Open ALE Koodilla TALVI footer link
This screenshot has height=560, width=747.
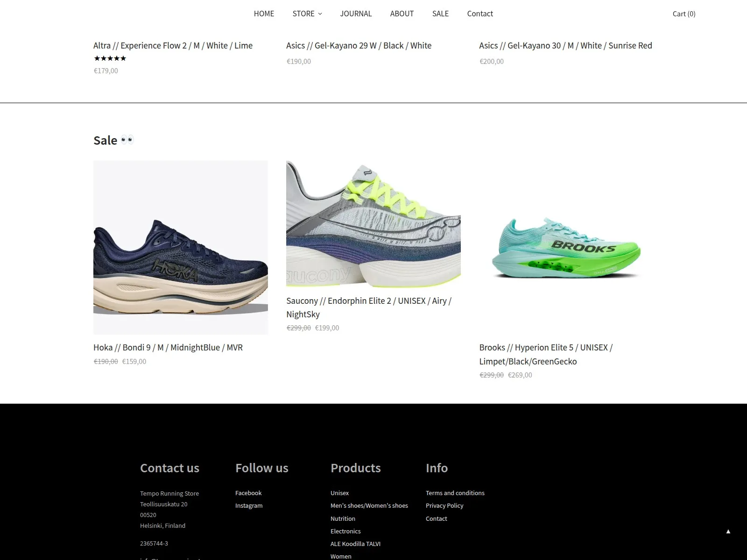click(355, 544)
